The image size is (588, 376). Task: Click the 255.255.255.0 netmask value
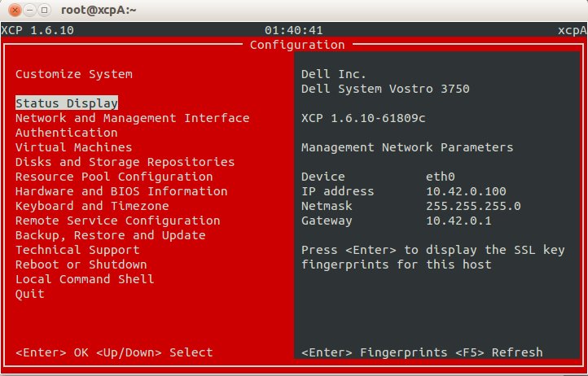pyautogui.click(x=473, y=205)
